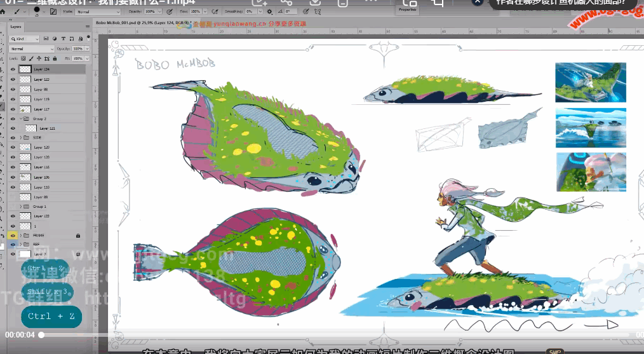Viewport: 644px width, 354px height.
Task: Open layer Opacity slider arrow
Action: pos(87,48)
